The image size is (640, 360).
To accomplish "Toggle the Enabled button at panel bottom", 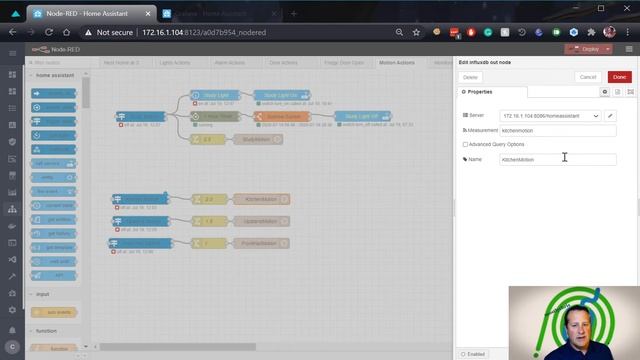I will (473, 354).
